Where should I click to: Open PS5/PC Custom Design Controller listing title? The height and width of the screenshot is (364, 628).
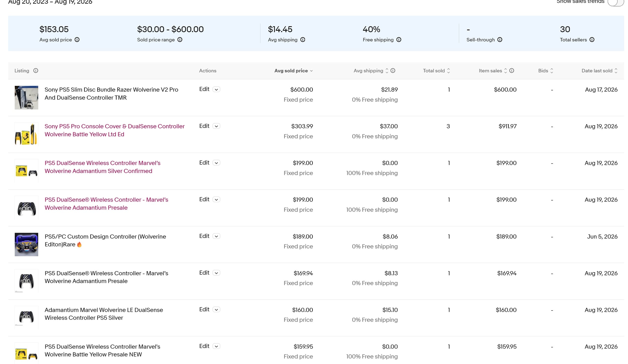point(105,240)
